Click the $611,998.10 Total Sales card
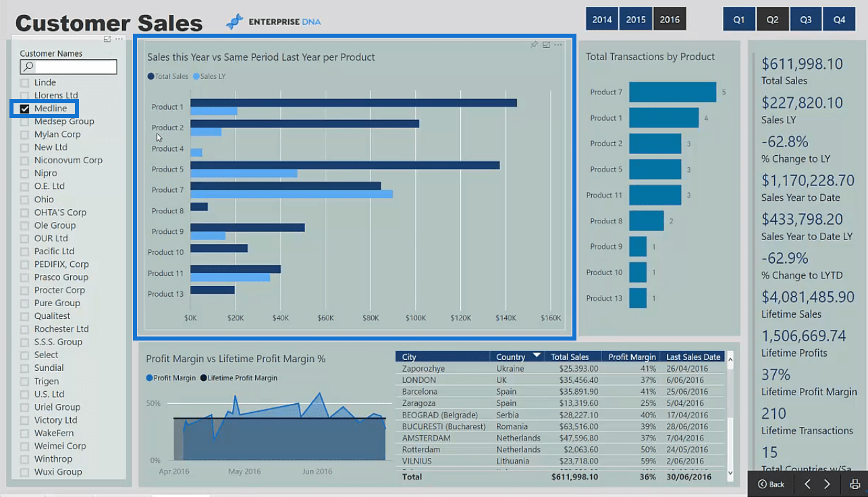 point(802,71)
